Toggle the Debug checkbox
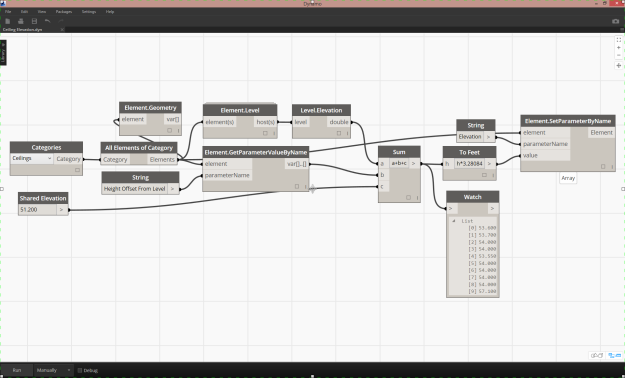 (x=80, y=370)
